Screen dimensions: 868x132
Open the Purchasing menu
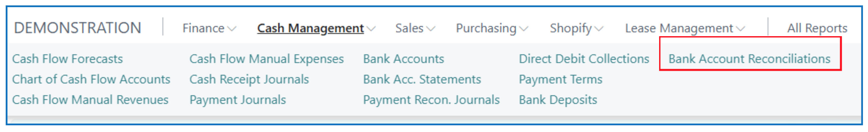492,28
